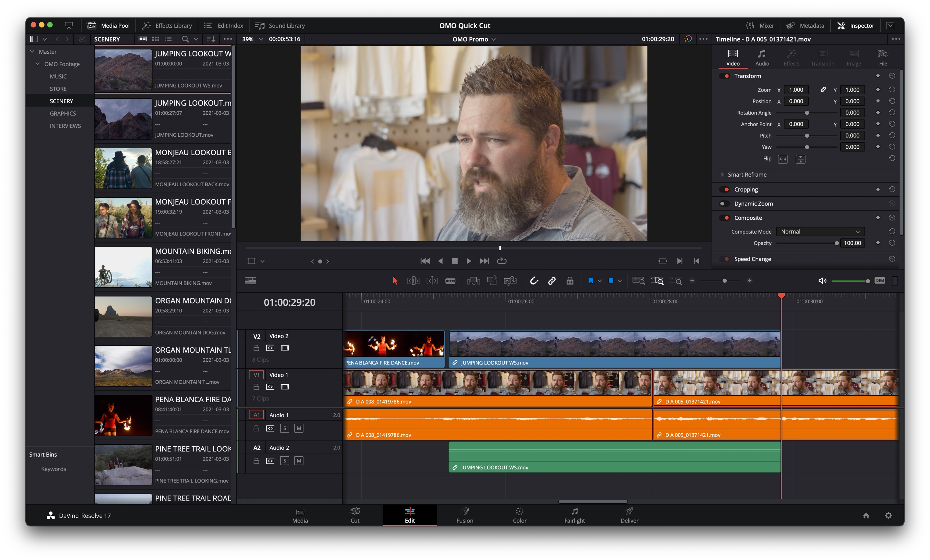This screenshot has height=560, width=930.
Task: Open the viewer zoom 39% dropdown
Action: coord(261,39)
